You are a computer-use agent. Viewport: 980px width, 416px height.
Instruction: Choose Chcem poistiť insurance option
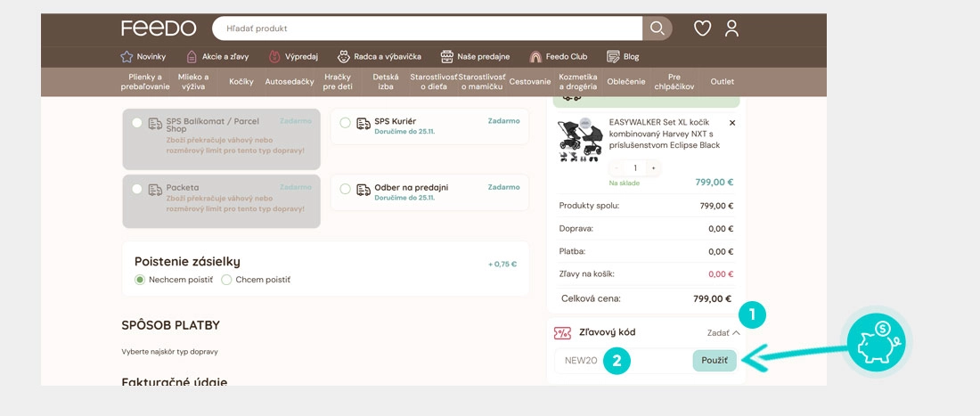click(x=226, y=280)
